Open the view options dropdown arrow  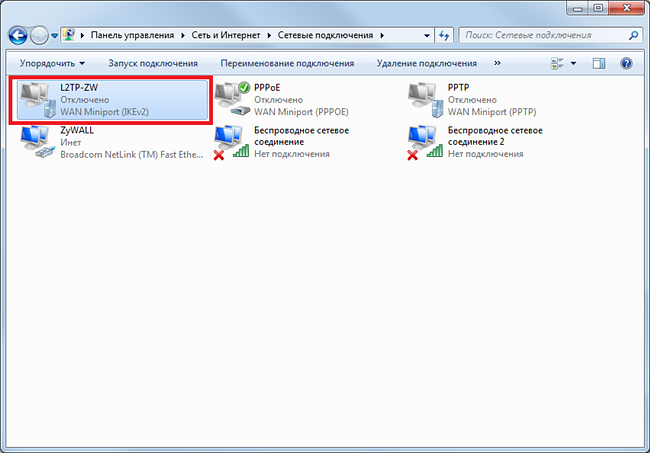[573, 63]
